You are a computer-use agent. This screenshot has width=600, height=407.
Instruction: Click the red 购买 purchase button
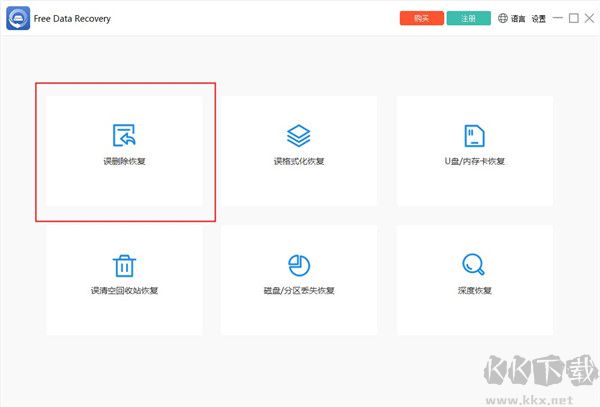click(422, 18)
